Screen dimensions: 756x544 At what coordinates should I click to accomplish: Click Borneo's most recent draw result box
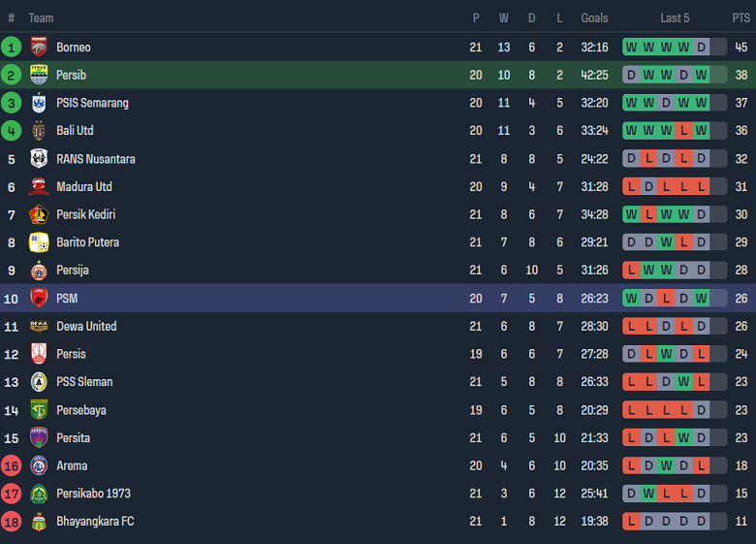tap(701, 47)
